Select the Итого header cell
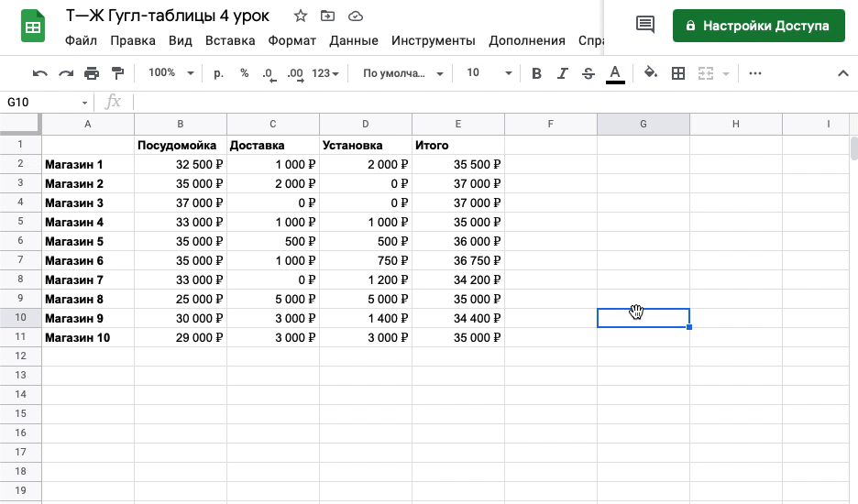The height and width of the screenshot is (504, 858). click(x=458, y=145)
